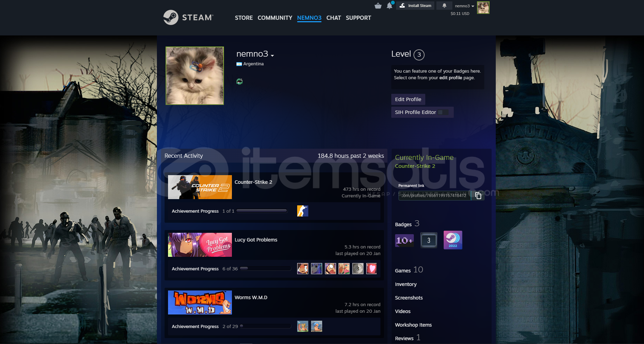Open the Screenshots link

point(409,298)
